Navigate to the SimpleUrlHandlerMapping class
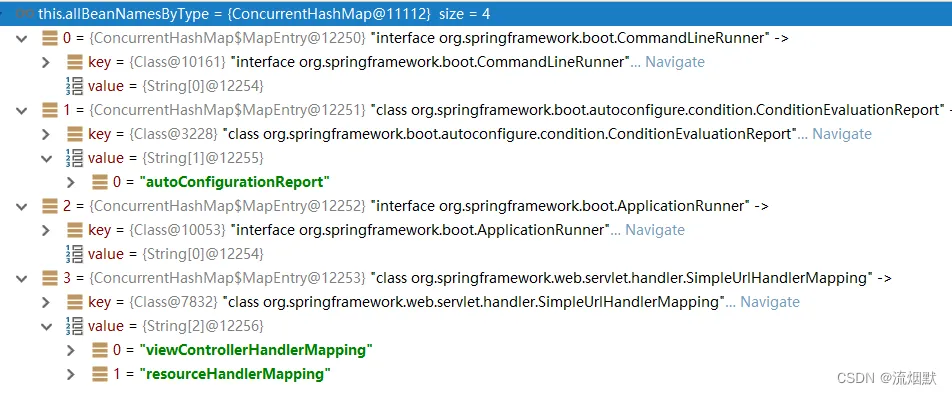 click(x=769, y=302)
